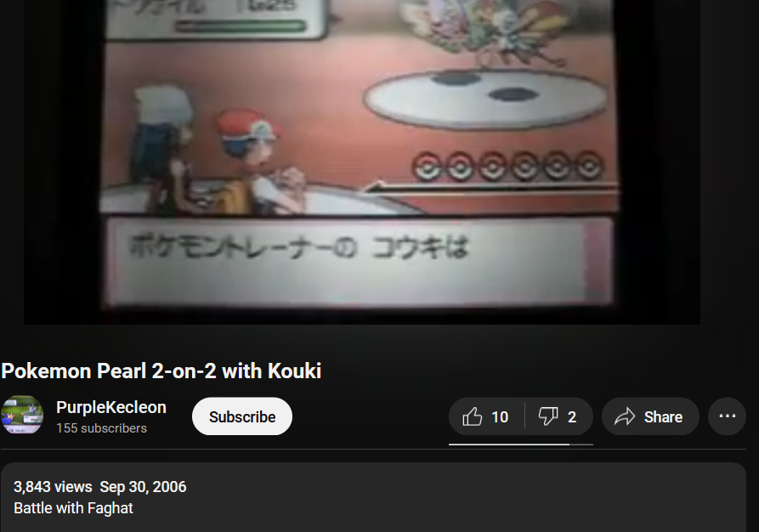759x532 pixels.
Task: Open PurpleKecleon channel avatar
Action: coord(22,415)
